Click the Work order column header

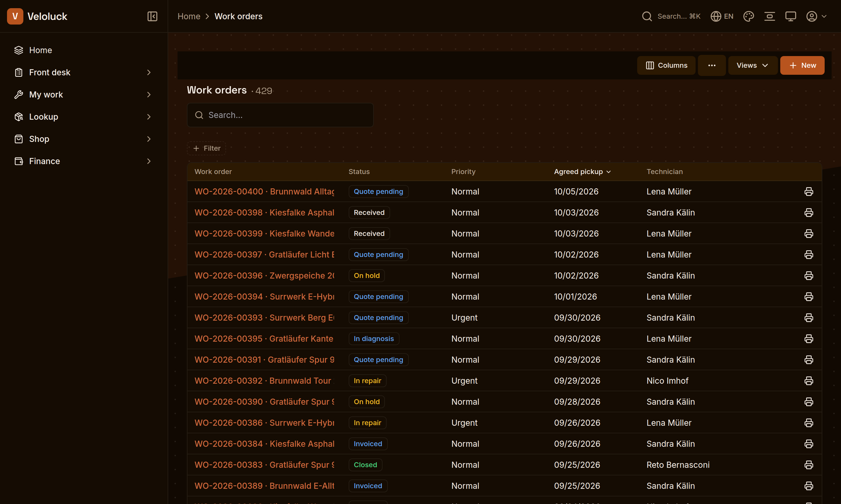pyautogui.click(x=213, y=171)
